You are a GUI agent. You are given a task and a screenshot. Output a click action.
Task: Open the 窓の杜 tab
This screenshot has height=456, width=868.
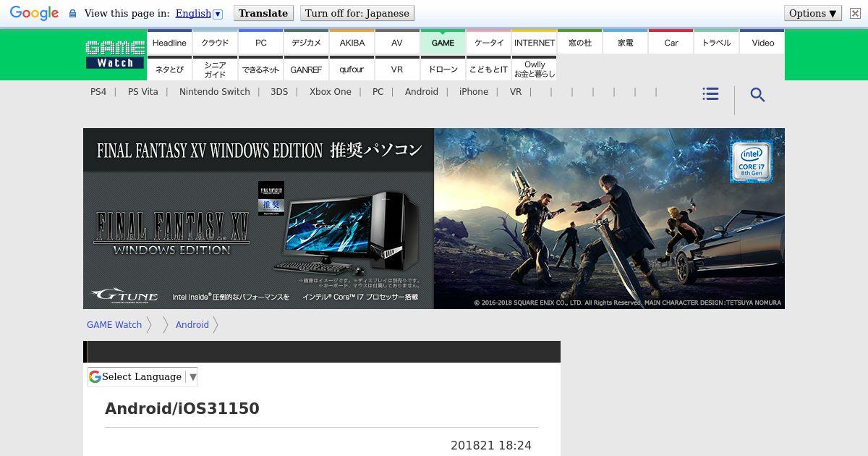click(x=579, y=43)
